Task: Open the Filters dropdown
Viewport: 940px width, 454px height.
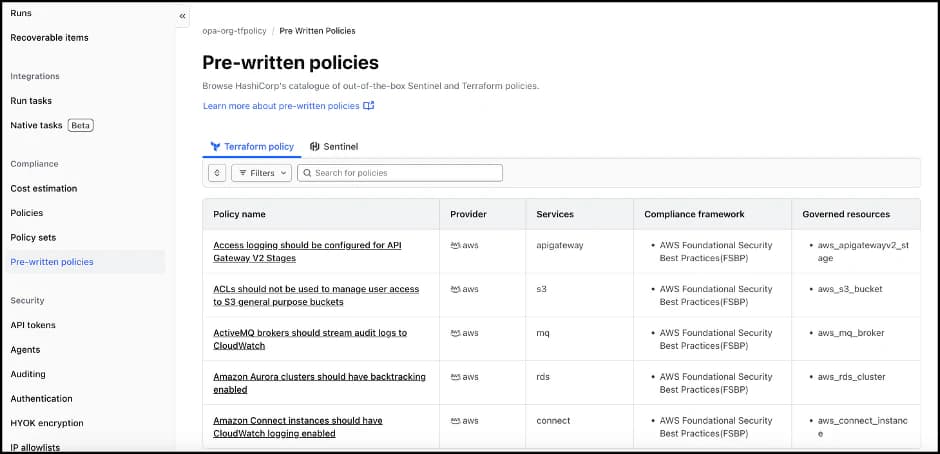Action: tap(261, 173)
